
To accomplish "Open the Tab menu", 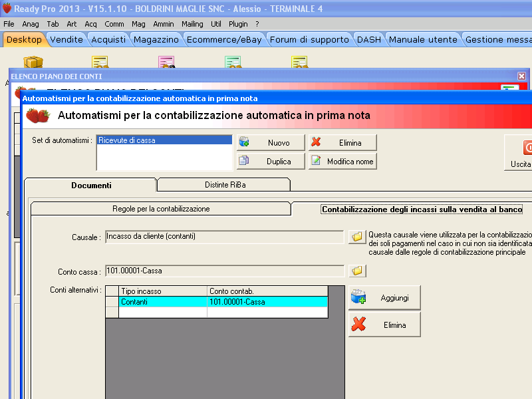I will [x=53, y=24].
